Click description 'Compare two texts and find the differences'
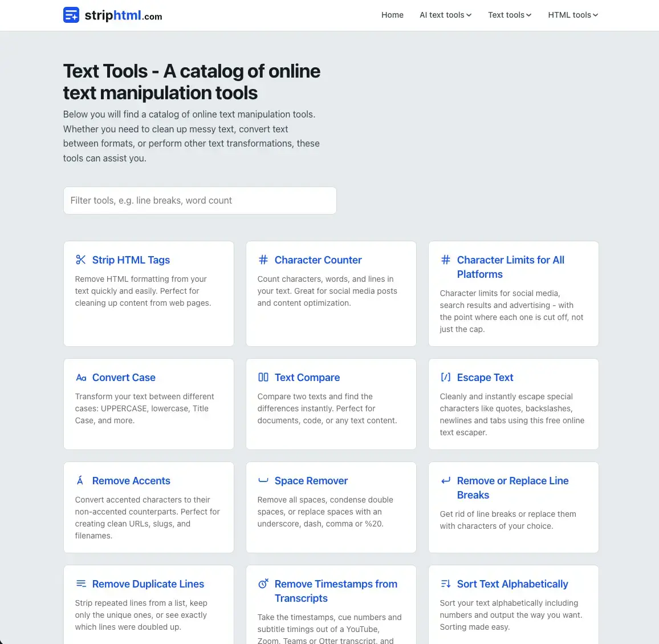Screen dimensions: 659x644 click(327, 408)
